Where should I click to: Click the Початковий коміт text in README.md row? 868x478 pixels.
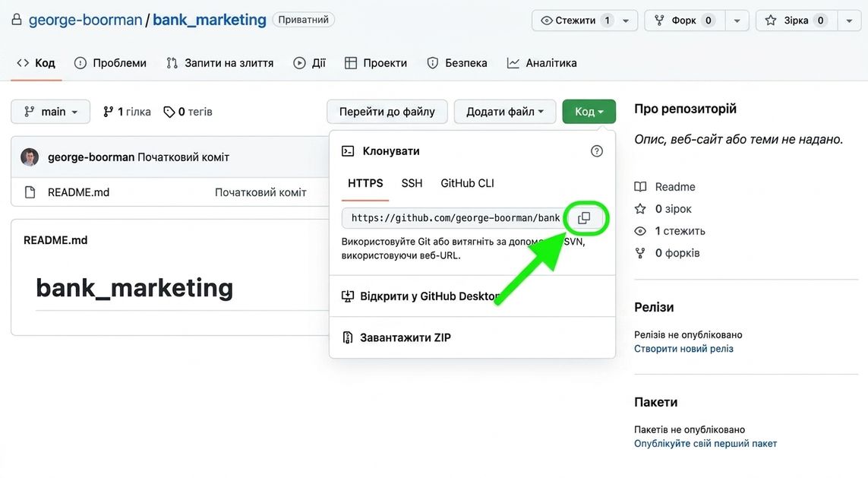click(x=260, y=192)
